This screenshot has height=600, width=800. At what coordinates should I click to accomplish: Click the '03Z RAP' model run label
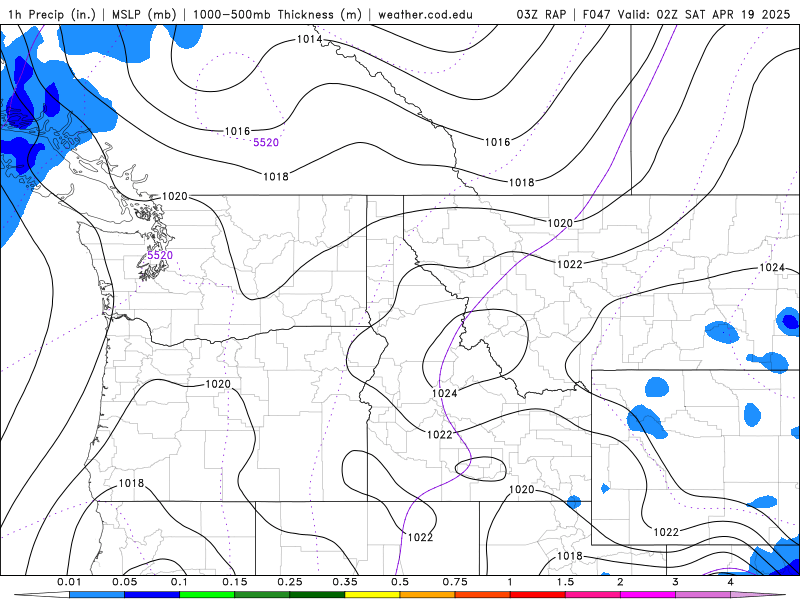point(541,14)
